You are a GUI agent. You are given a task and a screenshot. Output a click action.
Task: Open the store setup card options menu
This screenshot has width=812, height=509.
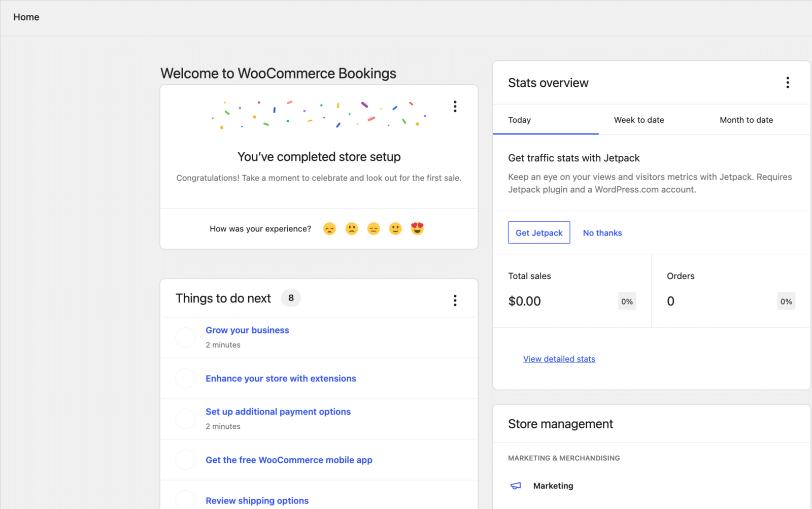pos(455,106)
